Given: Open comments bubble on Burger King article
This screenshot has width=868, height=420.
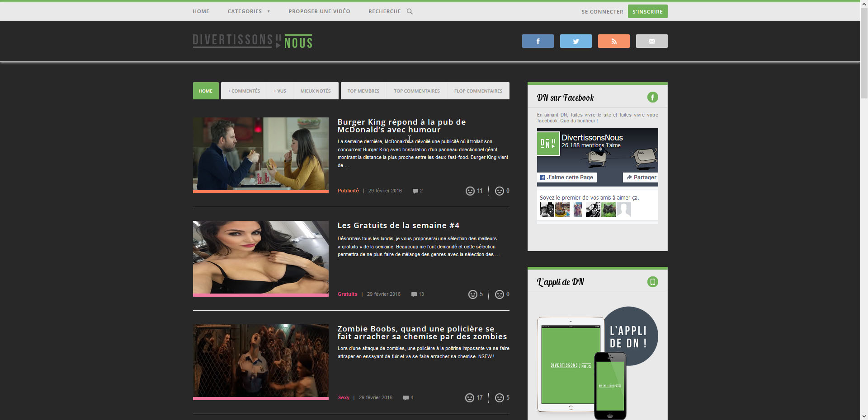Looking at the screenshot, I should (415, 191).
